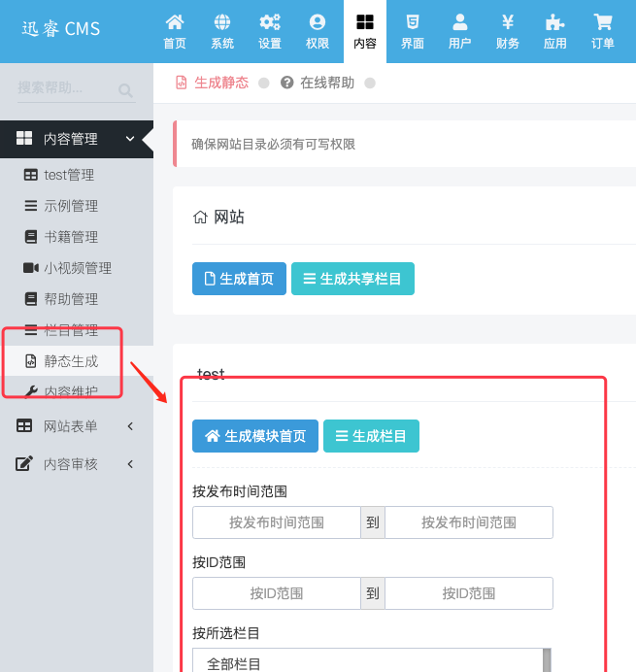Collapse the 内容管理 sidebar section
This screenshot has height=672, width=636.
[130, 139]
